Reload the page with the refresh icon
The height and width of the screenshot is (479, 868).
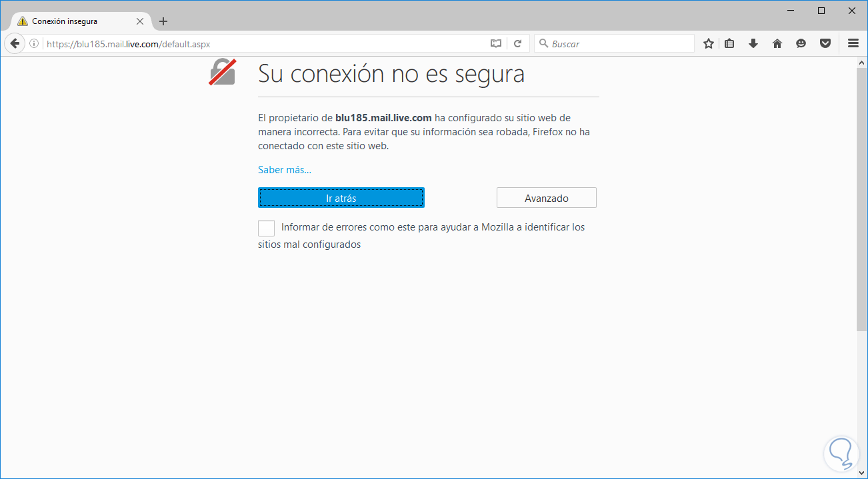pos(517,44)
